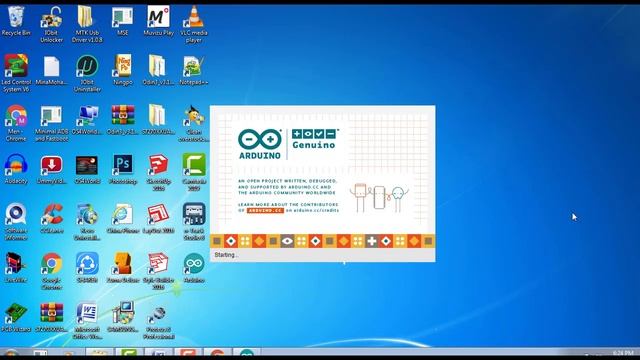Viewport: 640px width, 360px height.
Task: Select the Odin3 folder icon in second row
Action: (x=158, y=70)
